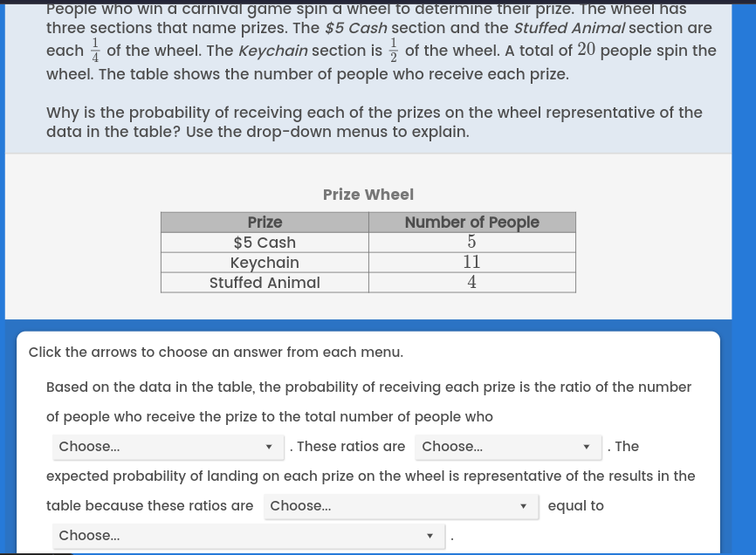This screenshot has height=555, width=756.
Task: Select the Keychain row in the table
Action: tap(265, 262)
